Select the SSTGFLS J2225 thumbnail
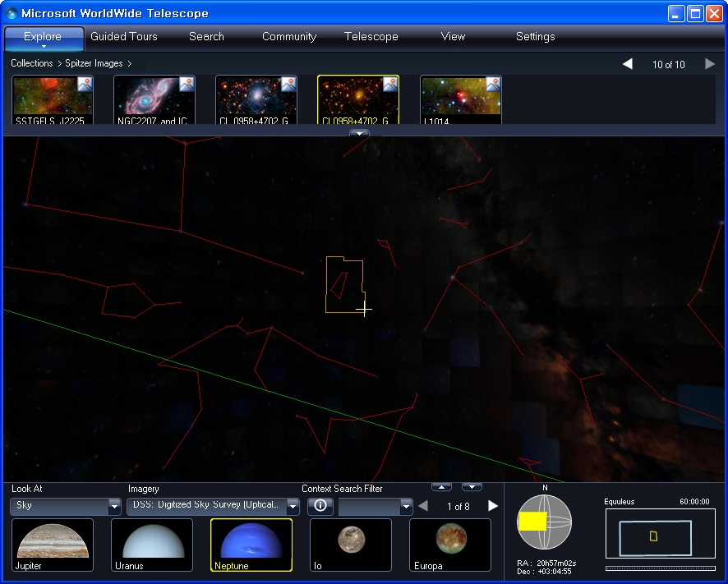Viewport: 728px width, 584px height. pyautogui.click(x=53, y=99)
